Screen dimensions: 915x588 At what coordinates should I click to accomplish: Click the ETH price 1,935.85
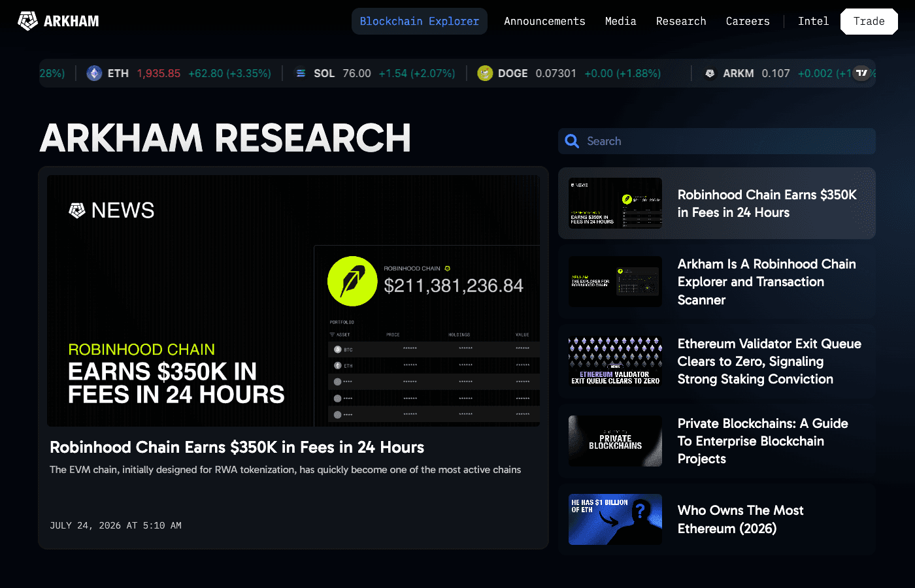tap(159, 73)
